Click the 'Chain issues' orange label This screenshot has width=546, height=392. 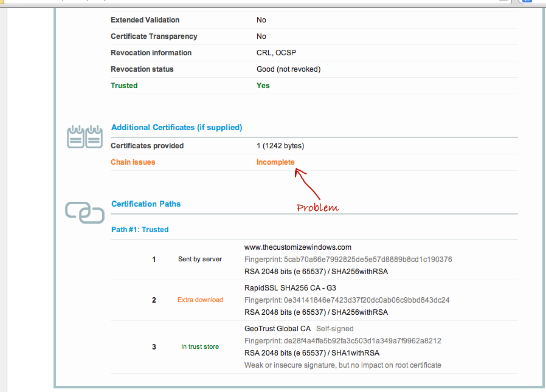click(x=133, y=162)
